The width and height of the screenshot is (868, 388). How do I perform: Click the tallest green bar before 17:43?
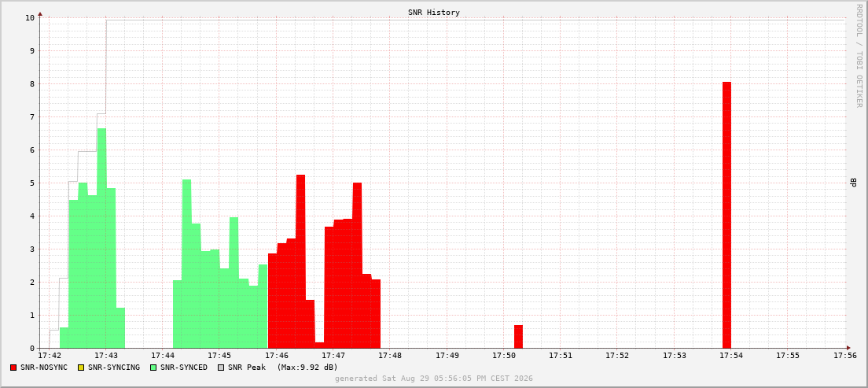tap(102, 238)
